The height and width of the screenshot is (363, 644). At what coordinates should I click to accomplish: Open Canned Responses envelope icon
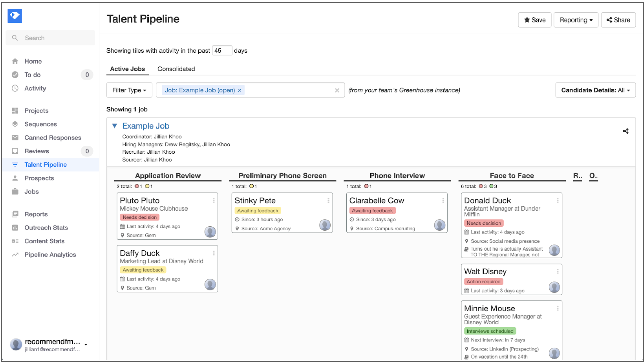click(15, 137)
